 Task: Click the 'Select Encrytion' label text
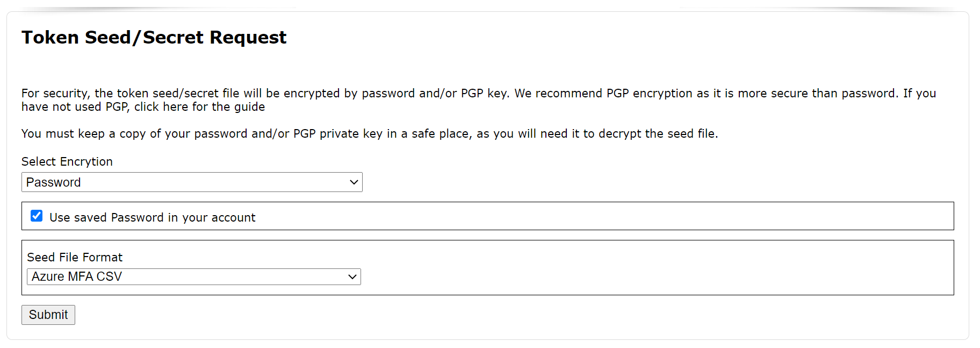pos(67,162)
